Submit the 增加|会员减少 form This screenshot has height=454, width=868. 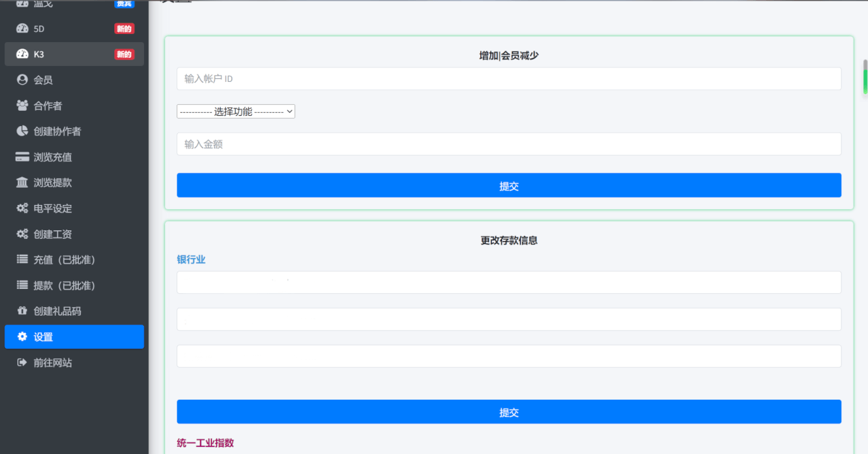(509, 185)
